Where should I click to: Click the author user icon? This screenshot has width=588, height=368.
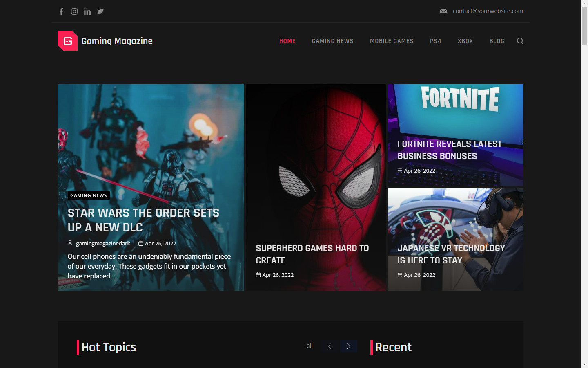click(x=70, y=243)
